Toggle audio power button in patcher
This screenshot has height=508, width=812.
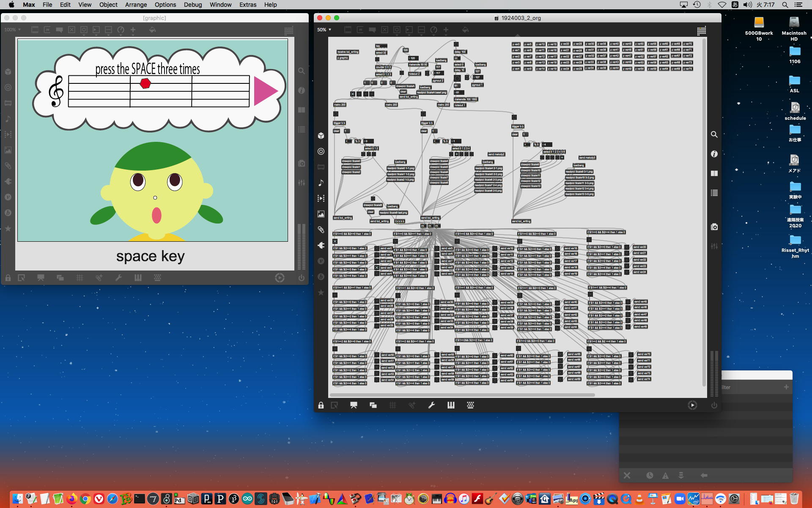(x=714, y=406)
